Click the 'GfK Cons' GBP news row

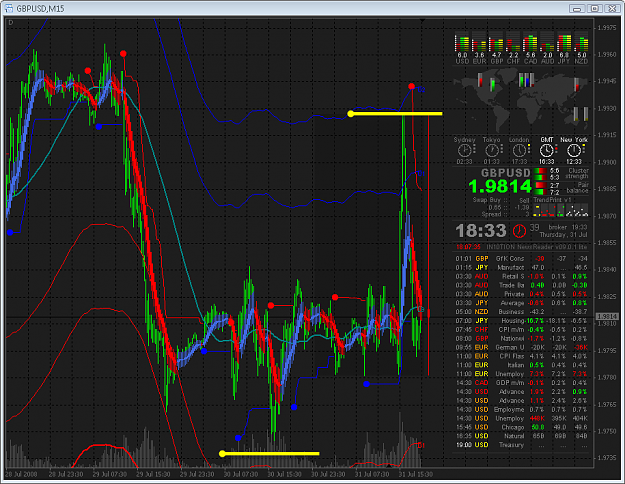(x=521, y=259)
